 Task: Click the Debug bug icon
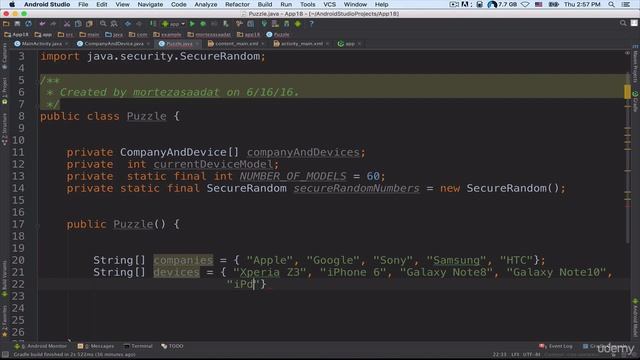pos(203,24)
